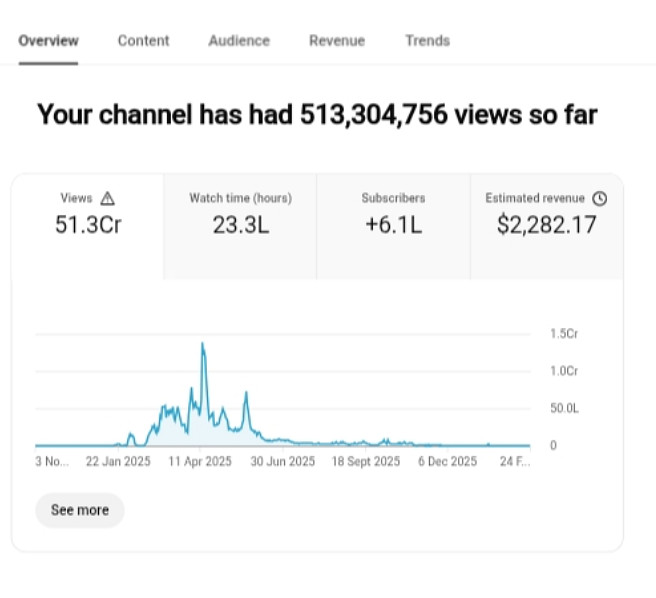Click the 1.5Cr y-axis label
The width and height of the screenshot is (656, 598).
click(x=564, y=334)
